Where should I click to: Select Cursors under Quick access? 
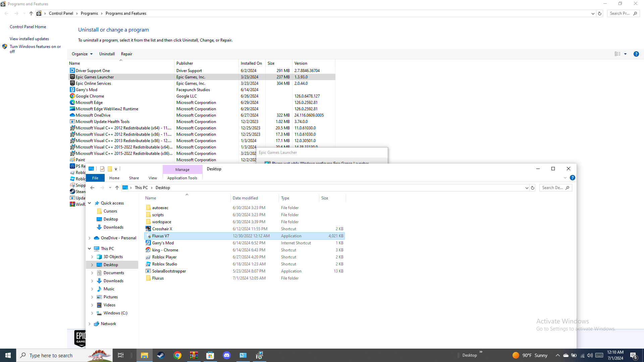tap(110, 211)
